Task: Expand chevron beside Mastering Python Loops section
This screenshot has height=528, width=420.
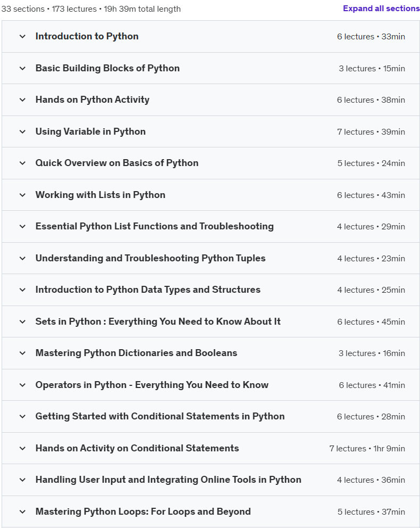Action: 22,511
